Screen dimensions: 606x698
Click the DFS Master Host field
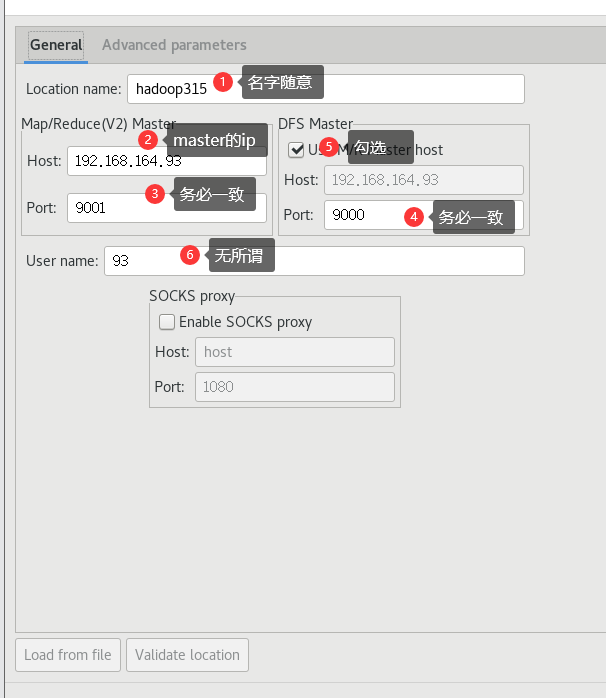[423, 180]
